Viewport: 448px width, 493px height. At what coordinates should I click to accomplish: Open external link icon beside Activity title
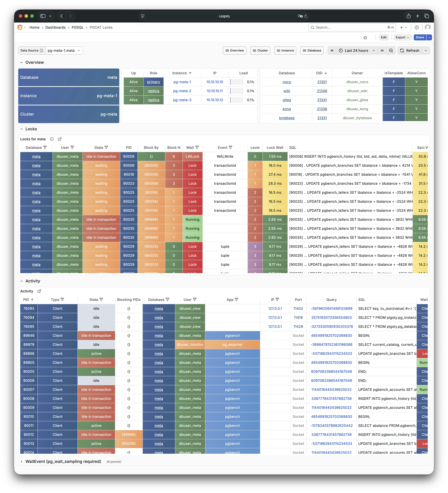tap(39, 291)
